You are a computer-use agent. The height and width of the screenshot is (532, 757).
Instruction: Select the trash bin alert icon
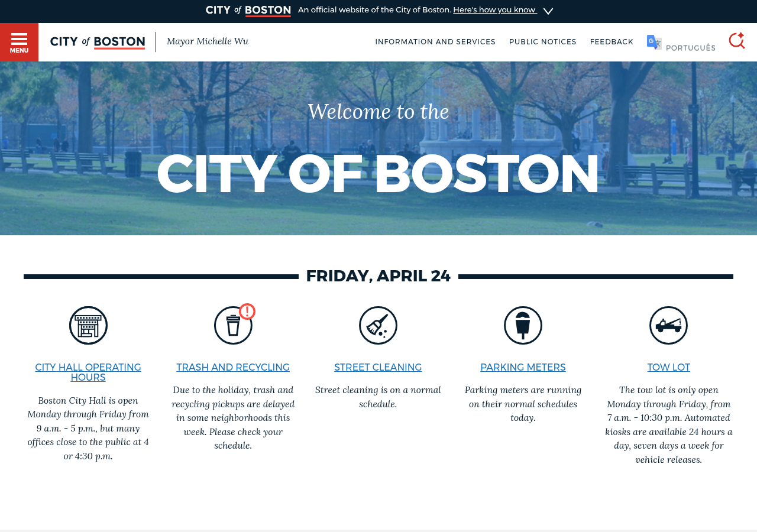click(x=233, y=324)
